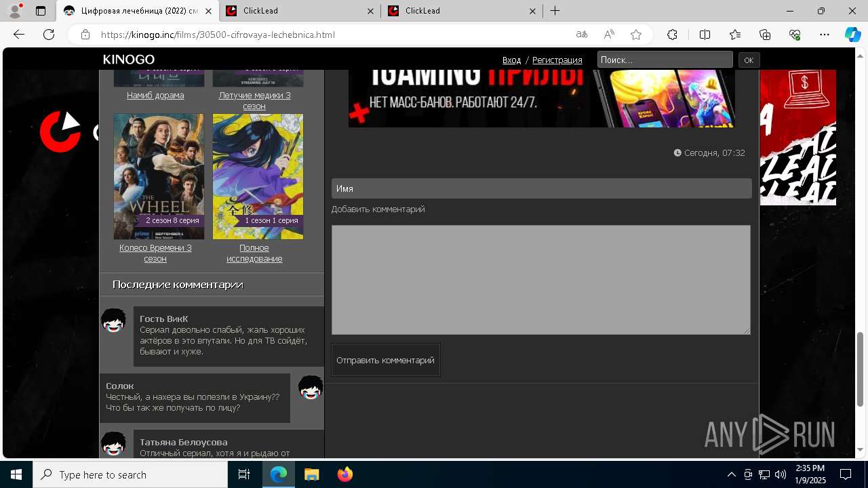Switch to the second ClickLead tab
Screen dimensions: 868x488
(462, 11)
